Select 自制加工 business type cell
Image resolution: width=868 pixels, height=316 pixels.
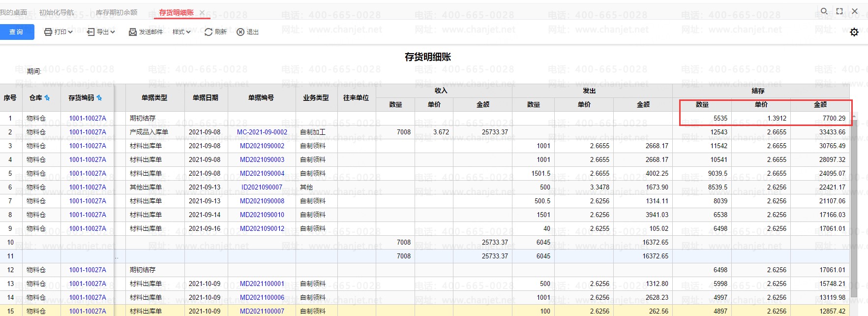[316, 132]
